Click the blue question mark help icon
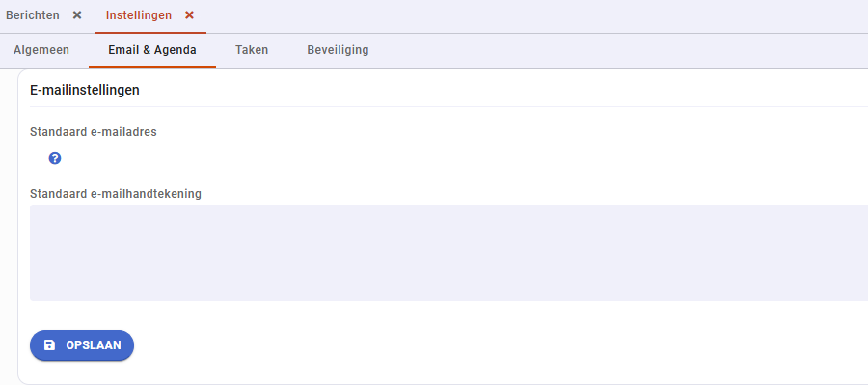The image size is (868, 385). (55, 159)
